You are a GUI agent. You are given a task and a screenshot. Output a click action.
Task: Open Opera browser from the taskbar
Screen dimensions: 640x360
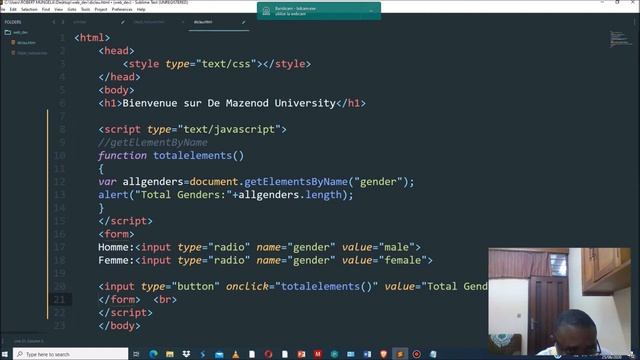(268, 354)
